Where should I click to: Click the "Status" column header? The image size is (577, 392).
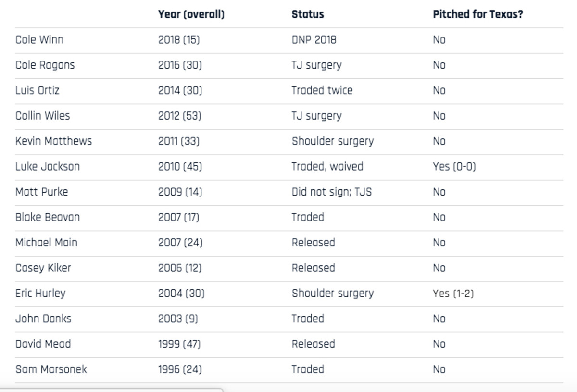click(308, 14)
